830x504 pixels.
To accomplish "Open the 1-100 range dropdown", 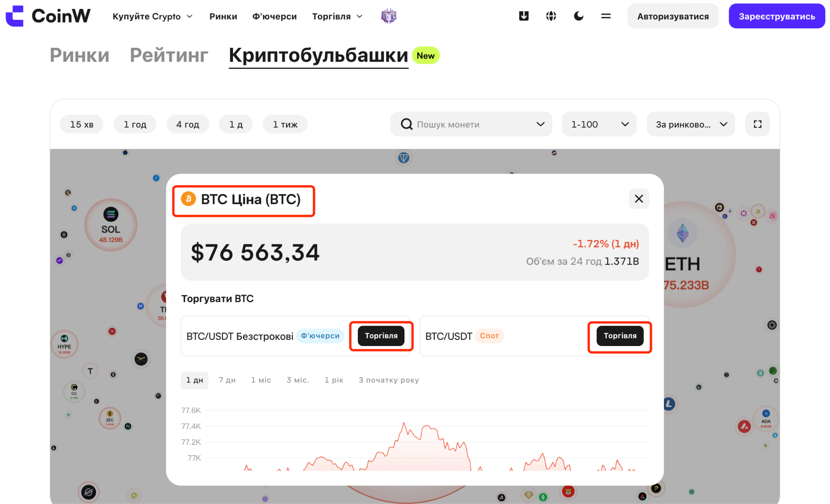I will (599, 124).
